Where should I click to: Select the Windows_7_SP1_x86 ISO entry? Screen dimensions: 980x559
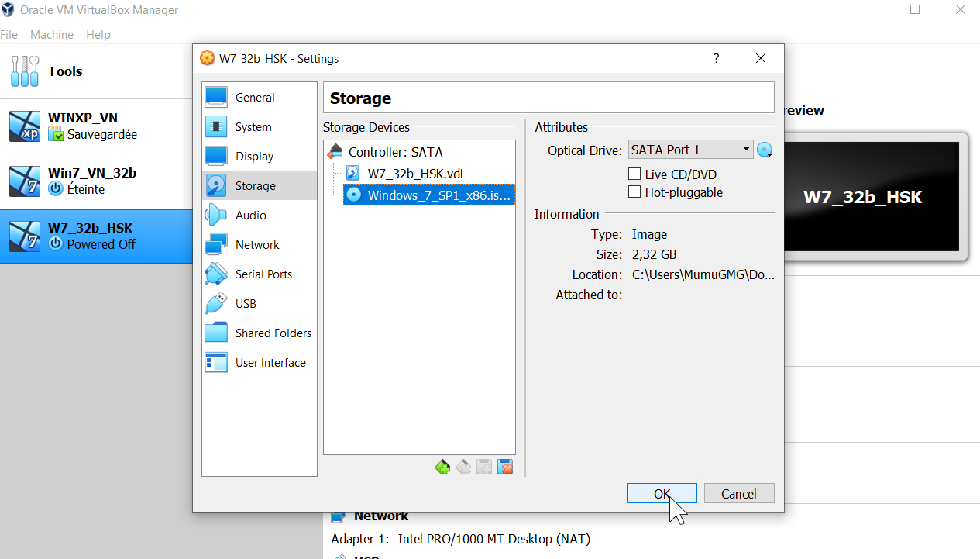[x=428, y=195]
